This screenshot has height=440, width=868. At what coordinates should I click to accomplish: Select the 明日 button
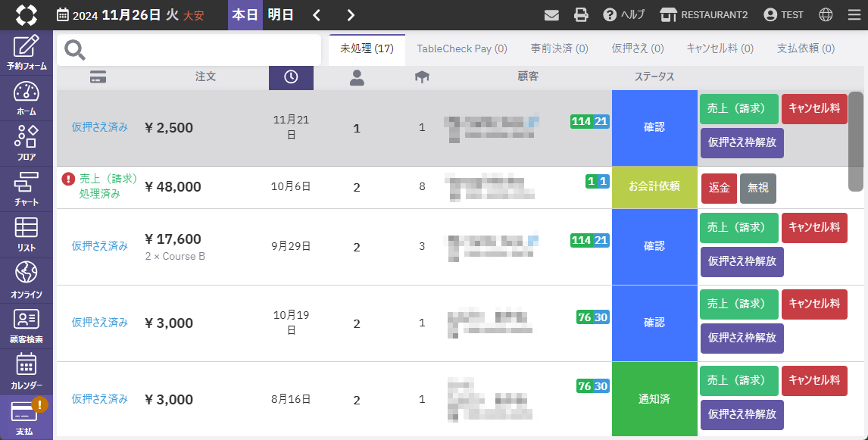[x=281, y=15]
